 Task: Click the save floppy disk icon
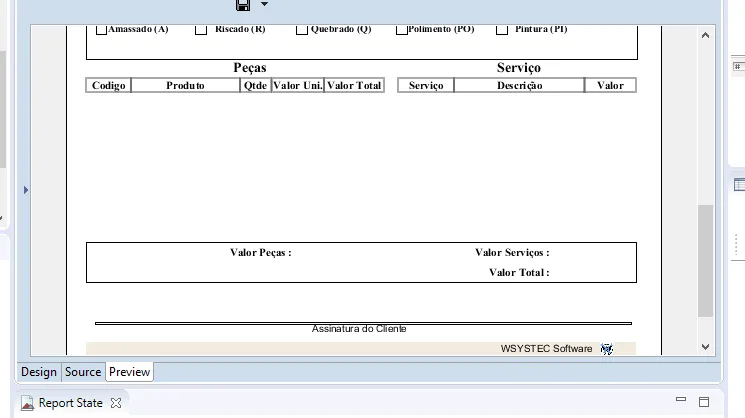click(243, 5)
